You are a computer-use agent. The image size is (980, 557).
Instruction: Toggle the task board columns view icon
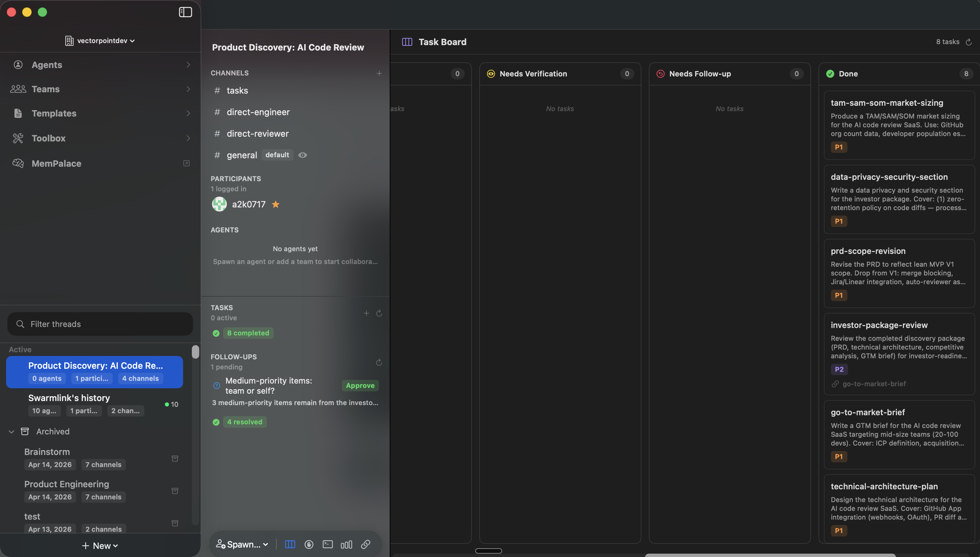[290, 545]
